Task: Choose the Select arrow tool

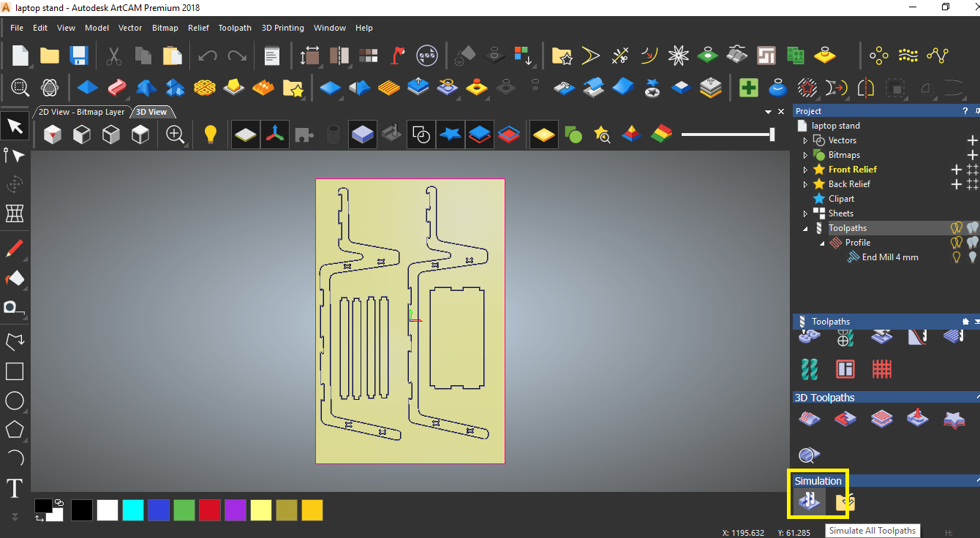Action: [15, 126]
